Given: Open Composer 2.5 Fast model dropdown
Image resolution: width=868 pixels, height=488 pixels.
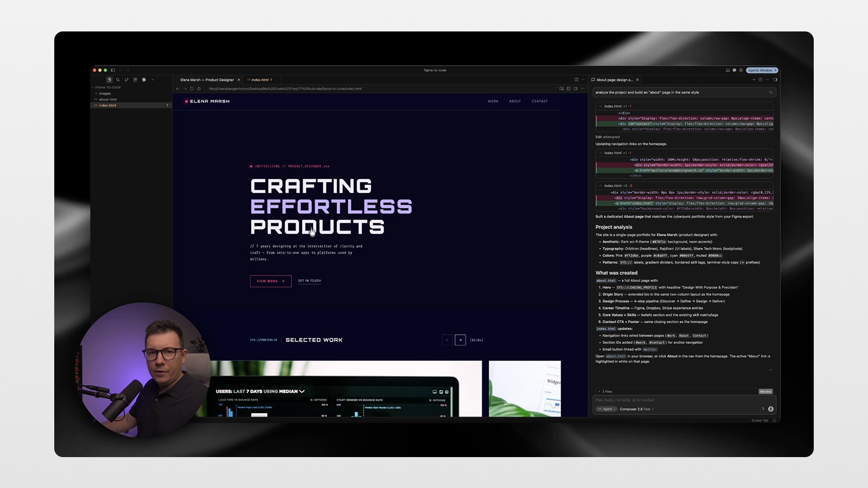Looking at the screenshot, I should pos(637,409).
